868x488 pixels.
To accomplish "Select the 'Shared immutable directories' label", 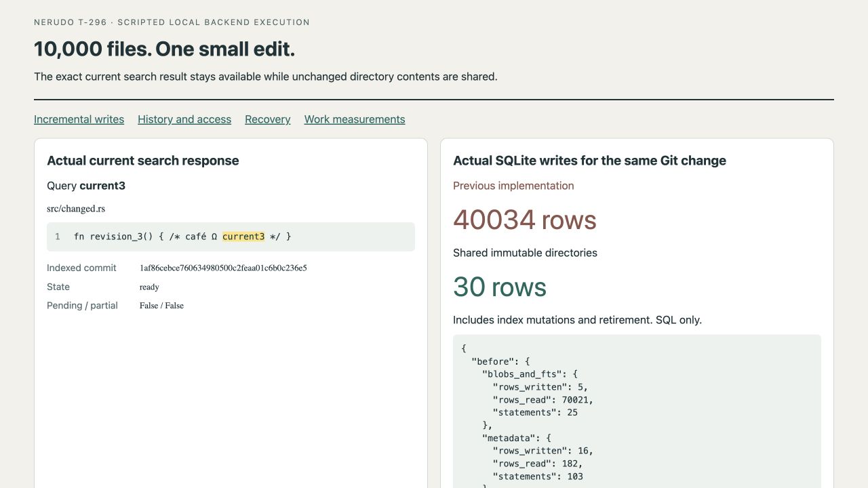I will (x=525, y=253).
